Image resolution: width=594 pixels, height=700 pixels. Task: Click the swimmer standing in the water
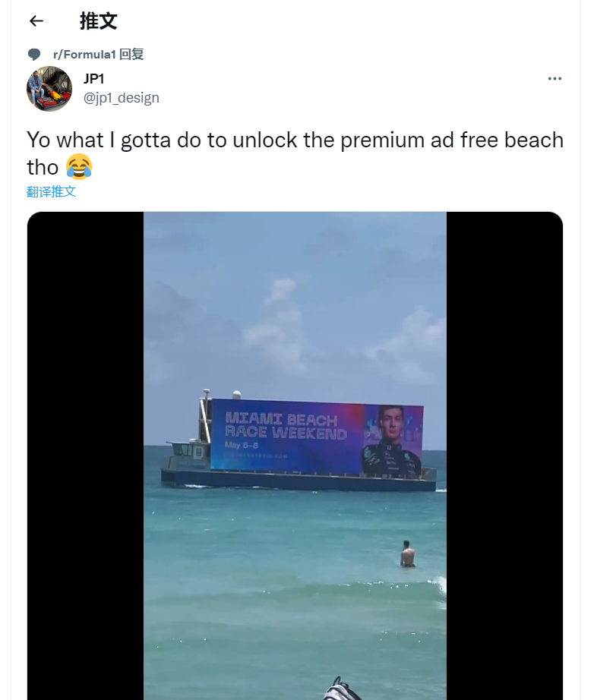coord(407,554)
